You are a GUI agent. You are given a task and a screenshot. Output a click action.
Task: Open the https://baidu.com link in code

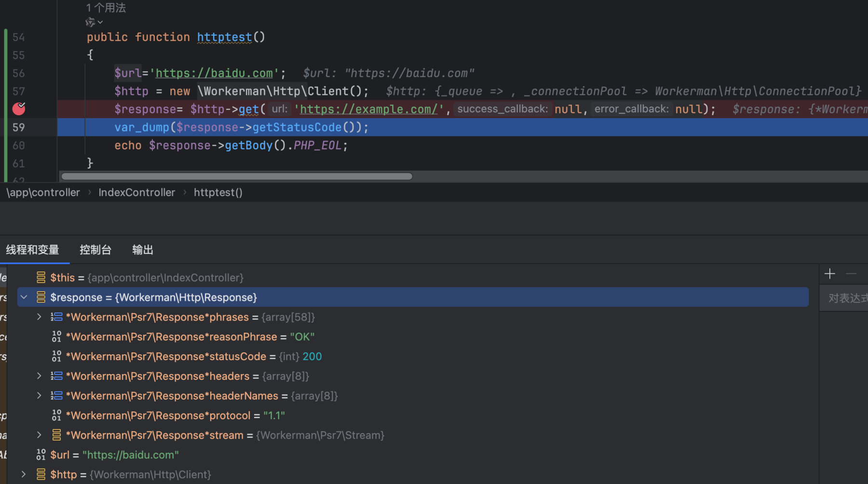(214, 73)
